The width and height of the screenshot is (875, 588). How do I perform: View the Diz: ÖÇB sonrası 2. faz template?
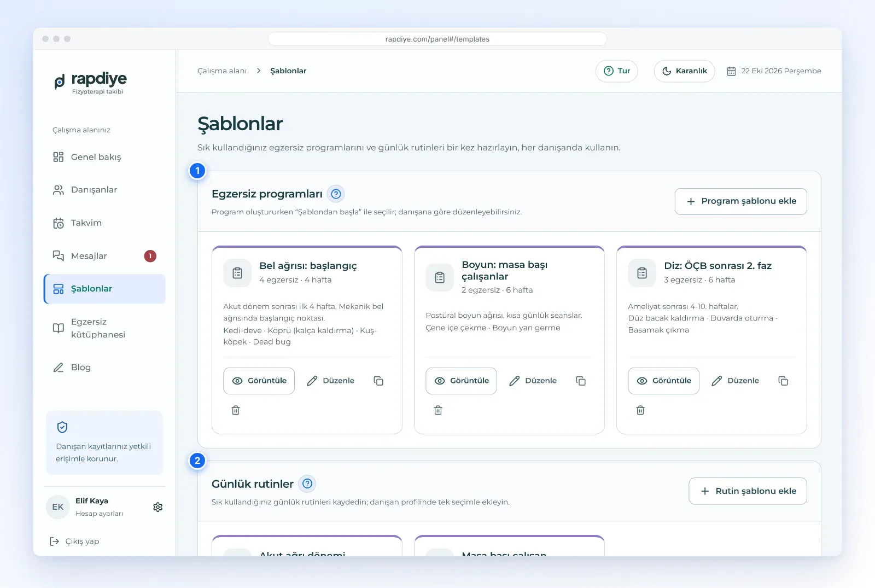coord(663,381)
